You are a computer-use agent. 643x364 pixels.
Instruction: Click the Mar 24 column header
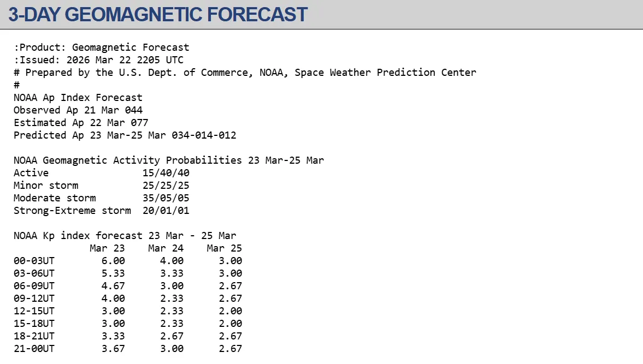166,248
